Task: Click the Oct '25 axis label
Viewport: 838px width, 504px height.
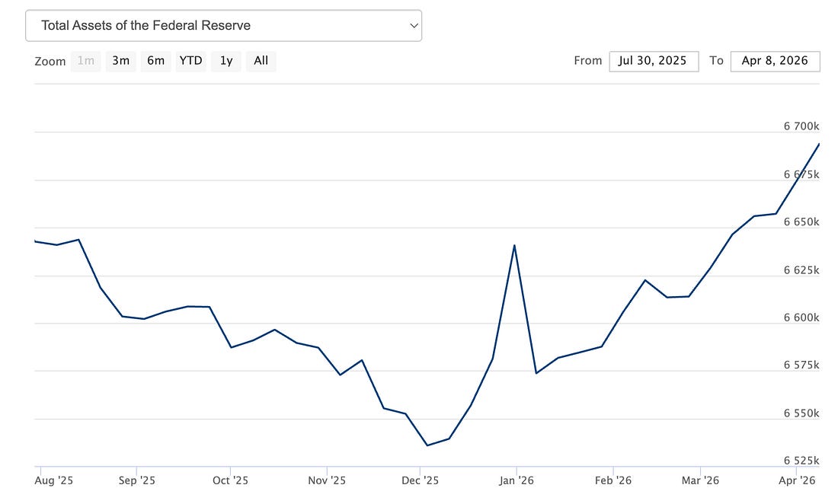Action: 230,480
